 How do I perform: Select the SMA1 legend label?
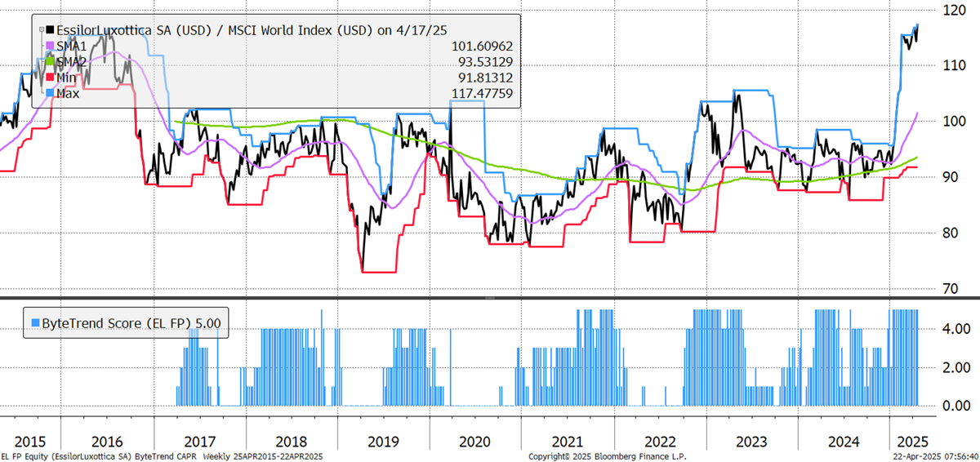[x=71, y=47]
